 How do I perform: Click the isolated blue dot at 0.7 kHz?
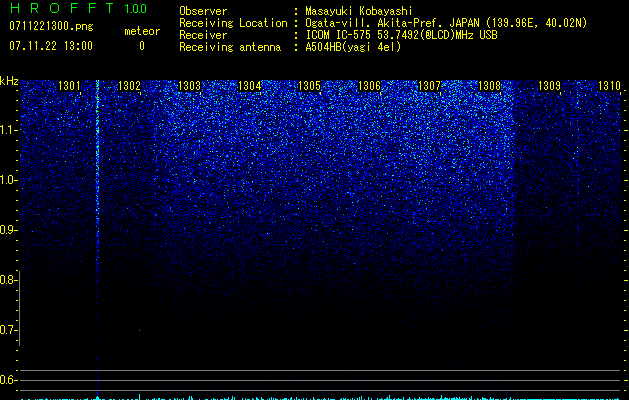pos(140,330)
